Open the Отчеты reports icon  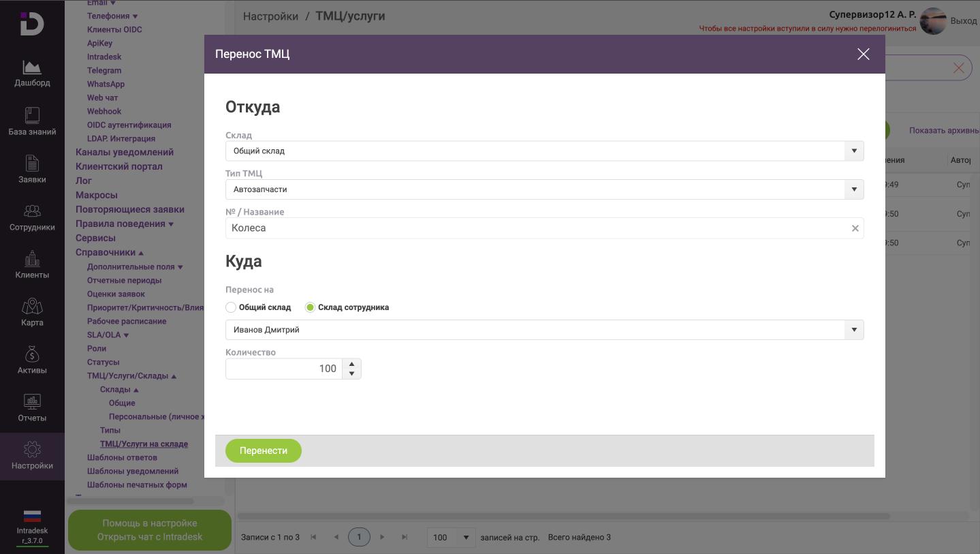tap(32, 403)
